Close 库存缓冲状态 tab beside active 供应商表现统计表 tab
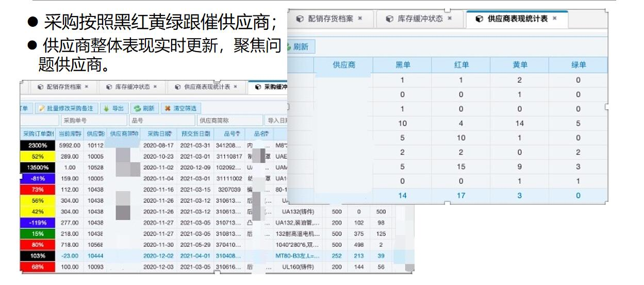This screenshot has height=285, width=644. point(450,19)
